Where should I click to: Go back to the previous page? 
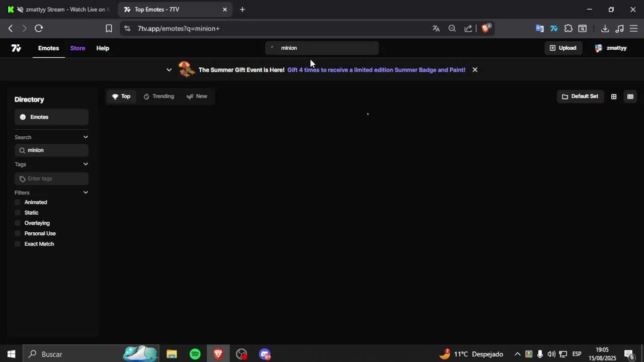(10, 29)
